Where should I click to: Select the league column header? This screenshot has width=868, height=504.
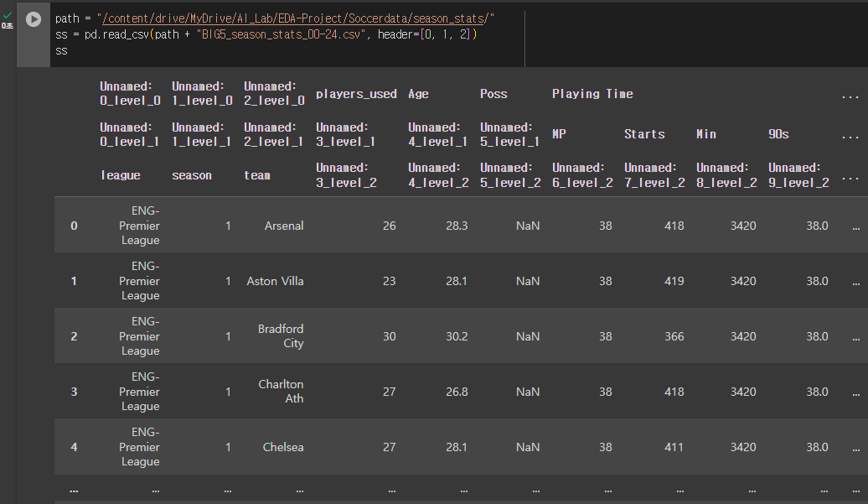tap(121, 174)
